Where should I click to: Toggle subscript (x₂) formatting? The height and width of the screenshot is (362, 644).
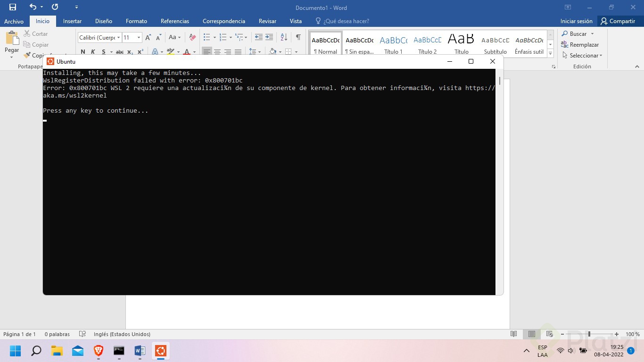(x=130, y=52)
